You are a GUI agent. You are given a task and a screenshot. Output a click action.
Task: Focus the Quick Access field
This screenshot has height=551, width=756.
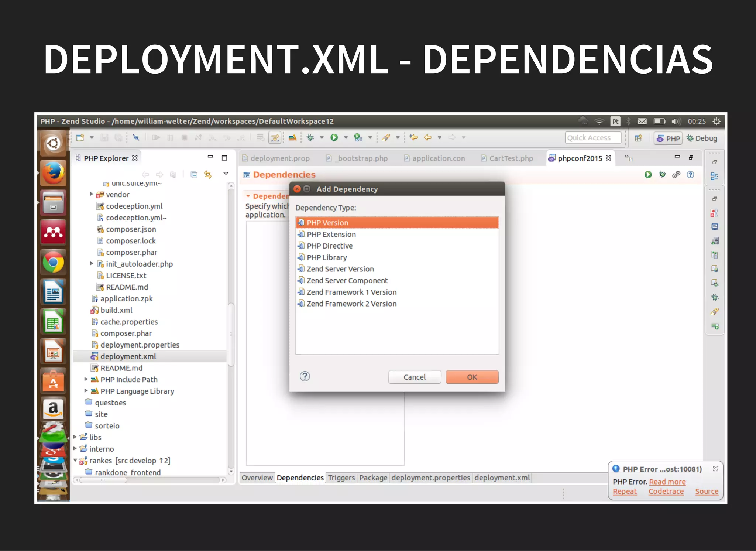click(593, 138)
